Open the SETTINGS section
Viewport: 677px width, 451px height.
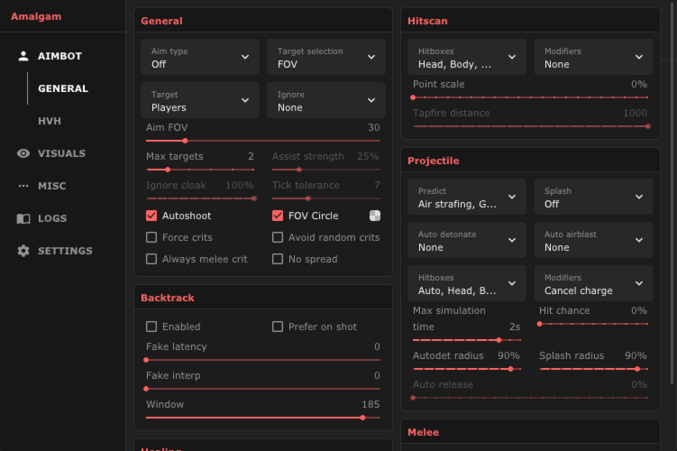pos(65,251)
